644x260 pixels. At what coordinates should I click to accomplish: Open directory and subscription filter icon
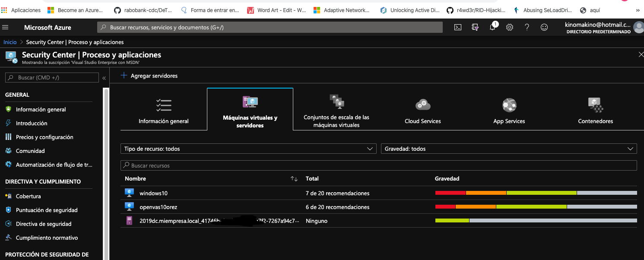pyautogui.click(x=475, y=27)
